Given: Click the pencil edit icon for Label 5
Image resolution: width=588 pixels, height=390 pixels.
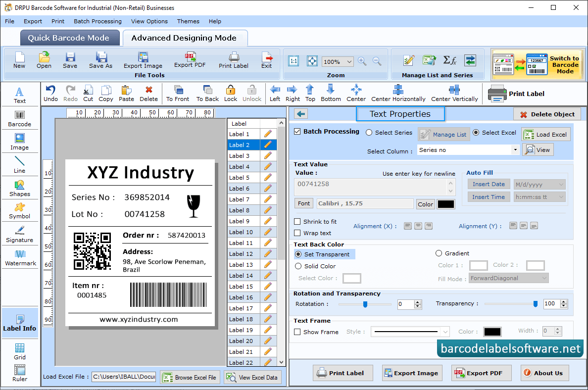Looking at the screenshot, I should pos(268,177).
